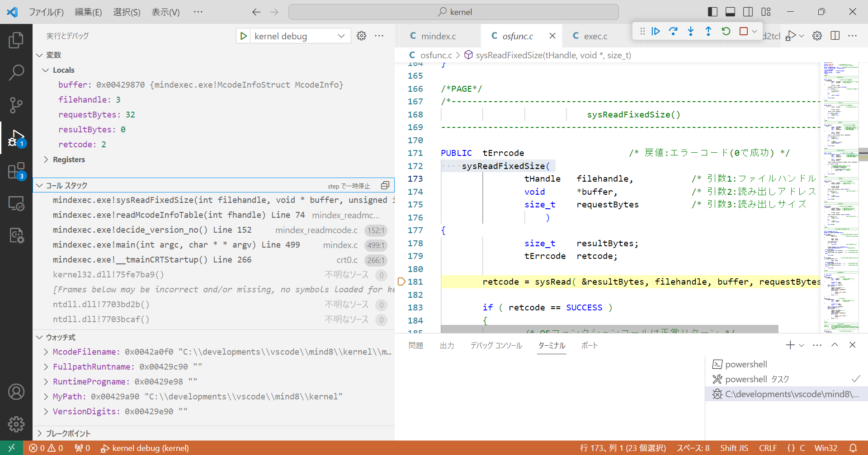
Task: Open the 表示(V) menu
Action: pyautogui.click(x=165, y=12)
